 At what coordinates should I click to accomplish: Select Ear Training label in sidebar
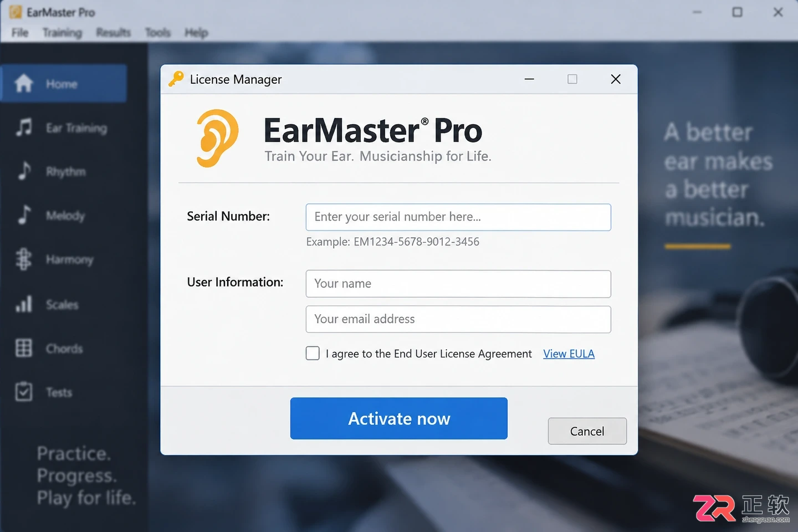coord(76,128)
